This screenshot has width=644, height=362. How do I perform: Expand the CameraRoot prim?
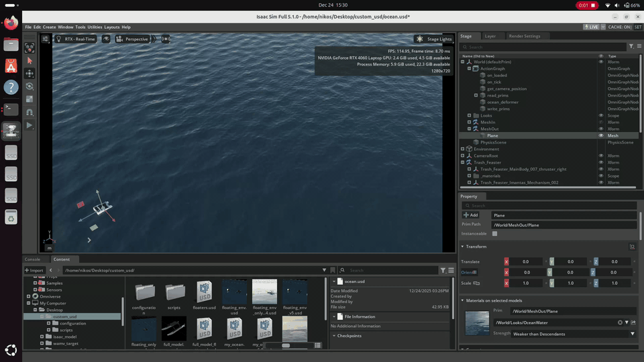462,156
